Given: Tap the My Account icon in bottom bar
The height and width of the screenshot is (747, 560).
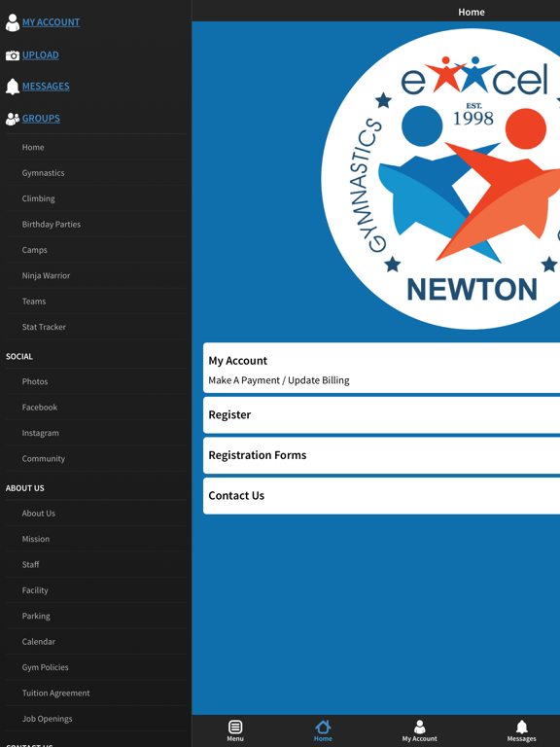Looking at the screenshot, I should pos(420,727).
